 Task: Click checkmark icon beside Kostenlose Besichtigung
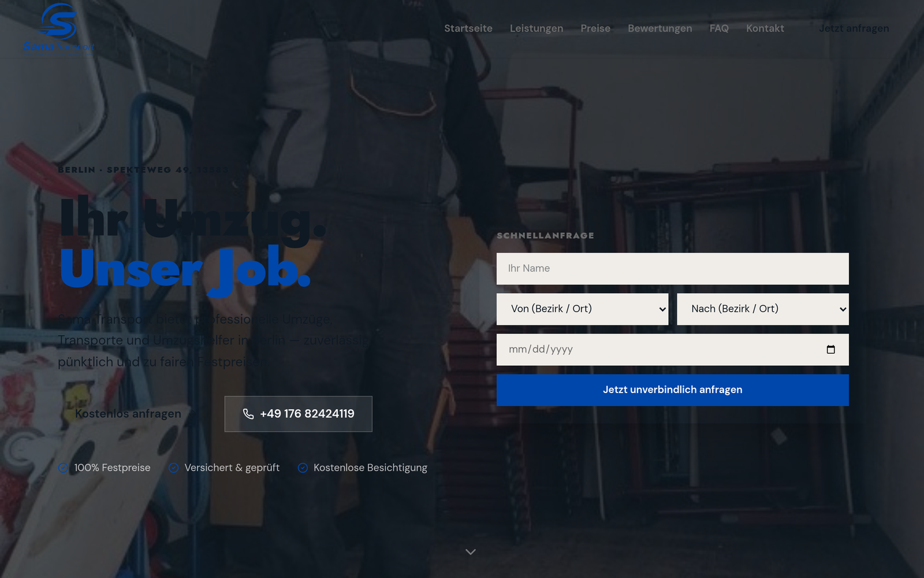(303, 468)
